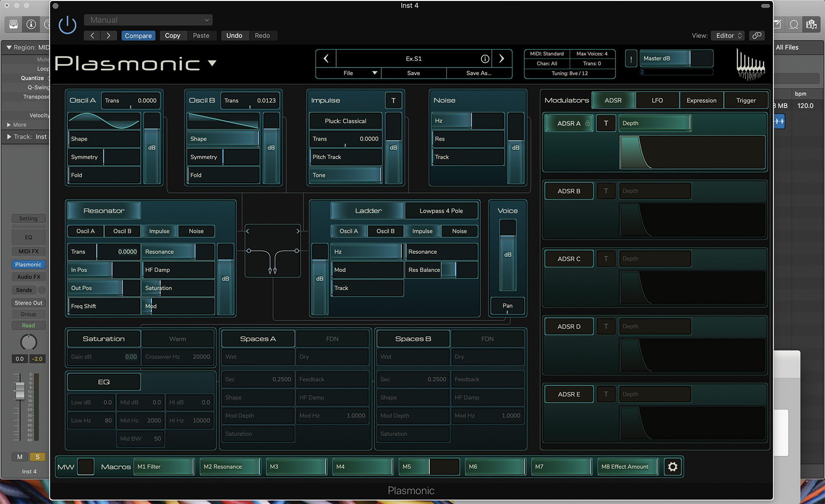Switch to the ADSR modulators tab

coord(613,101)
